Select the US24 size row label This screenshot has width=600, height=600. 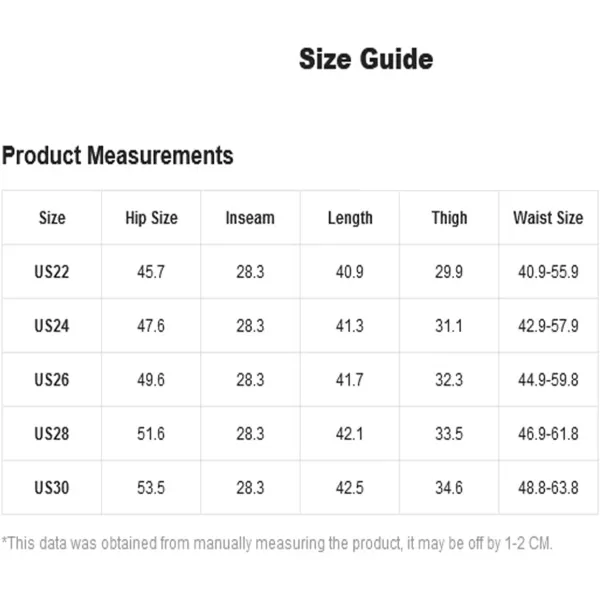coord(52,326)
